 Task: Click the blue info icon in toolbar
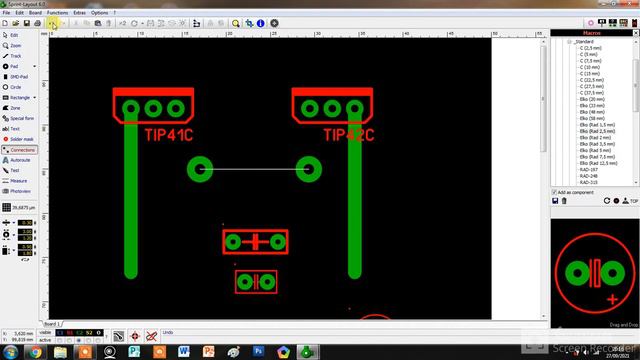pyautogui.click(x=260, y=23)
